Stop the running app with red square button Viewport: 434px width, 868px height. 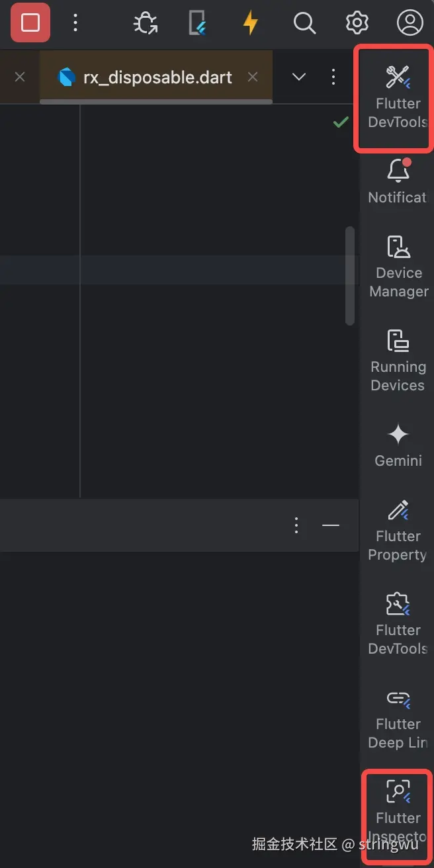(30, 23)
